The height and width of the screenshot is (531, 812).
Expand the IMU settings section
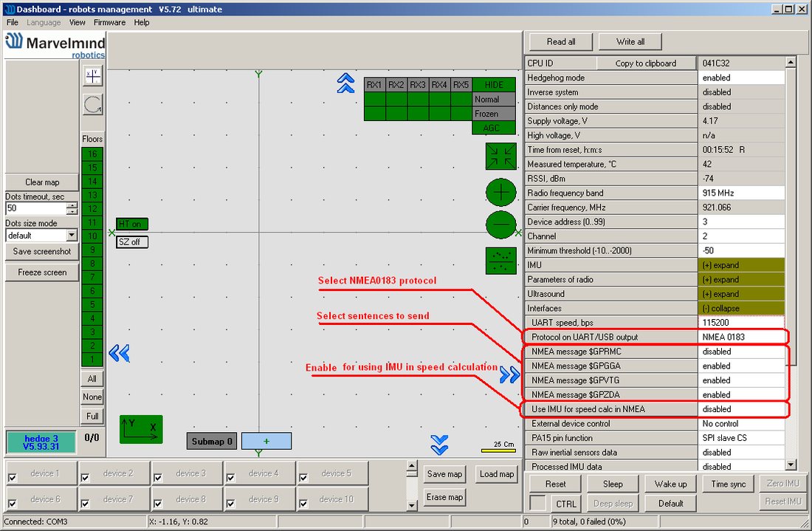(741, 265)
